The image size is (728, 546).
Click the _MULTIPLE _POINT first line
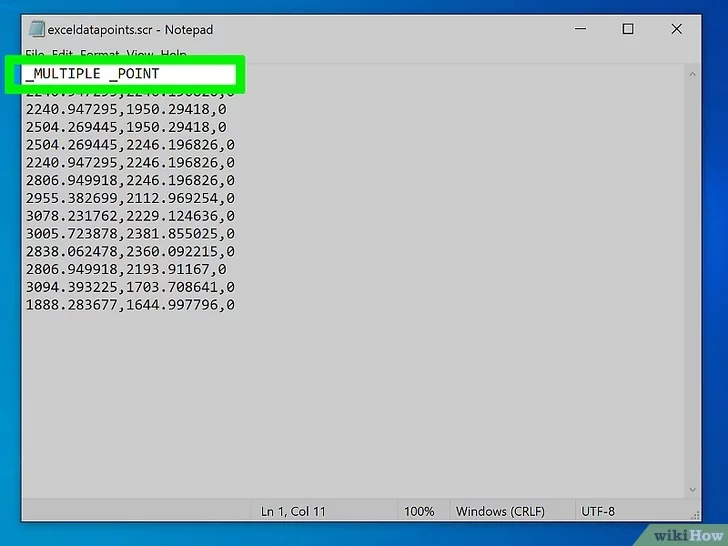point(92,74)
